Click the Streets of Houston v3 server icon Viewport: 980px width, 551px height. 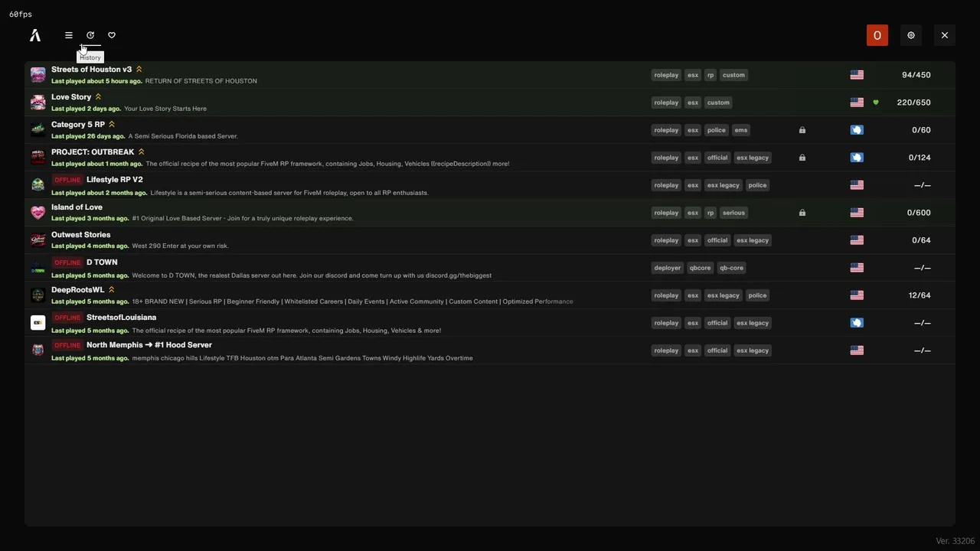pyautogui.click(x=38, y=75)
